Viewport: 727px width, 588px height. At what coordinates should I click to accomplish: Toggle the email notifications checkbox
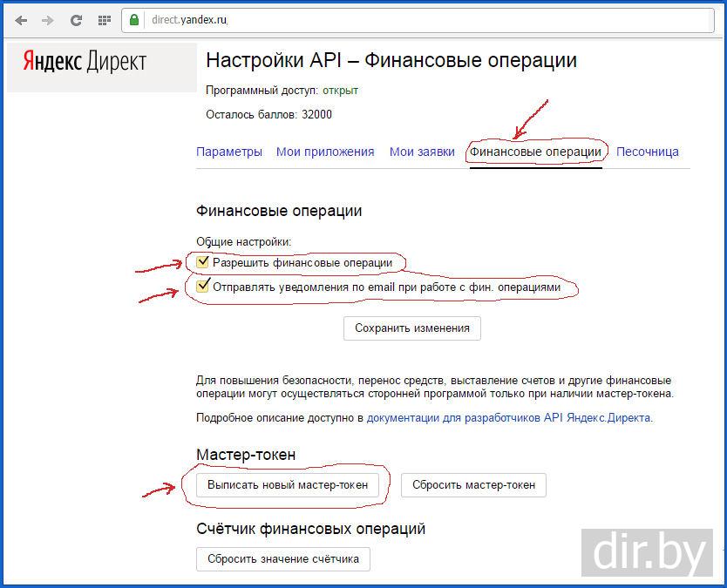click(x=202, y=287)
